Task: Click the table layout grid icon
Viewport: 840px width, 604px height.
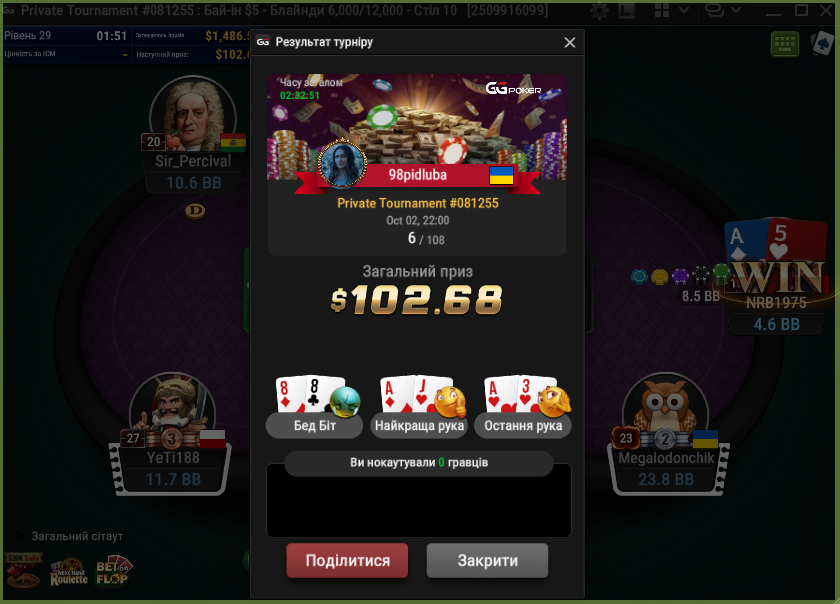Action: 662,10
